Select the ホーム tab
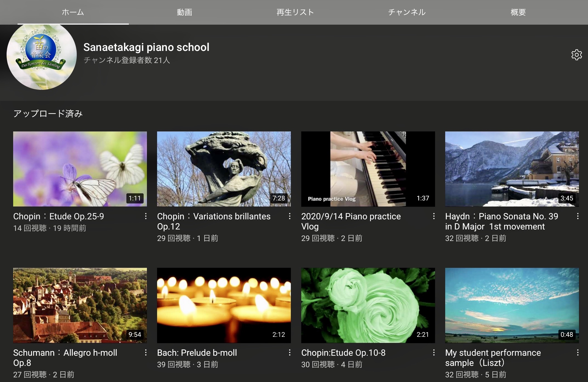 coord(73,12)
